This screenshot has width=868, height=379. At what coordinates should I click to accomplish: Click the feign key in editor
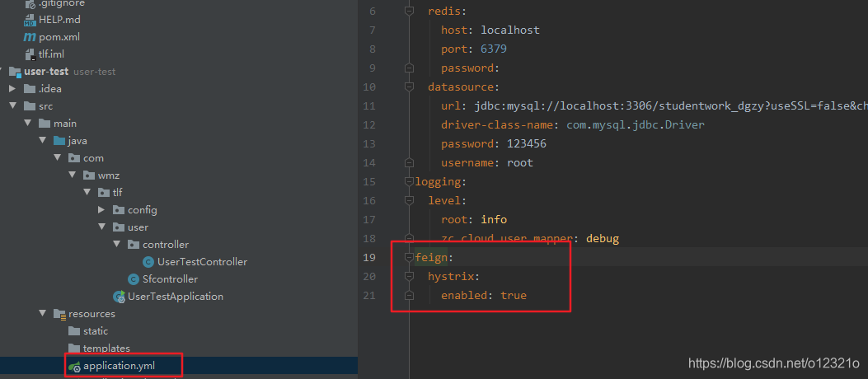click(430, 257)
